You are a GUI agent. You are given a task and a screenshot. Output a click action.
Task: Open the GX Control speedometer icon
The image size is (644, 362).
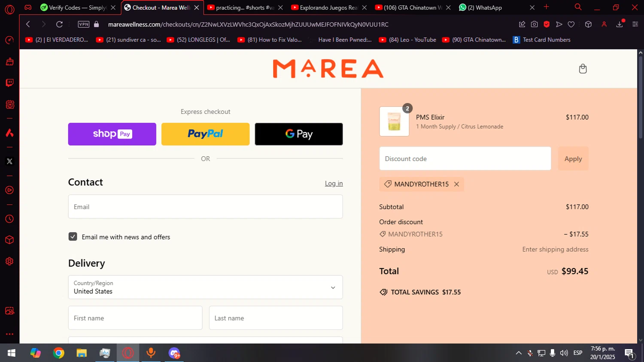pos(9,40)
